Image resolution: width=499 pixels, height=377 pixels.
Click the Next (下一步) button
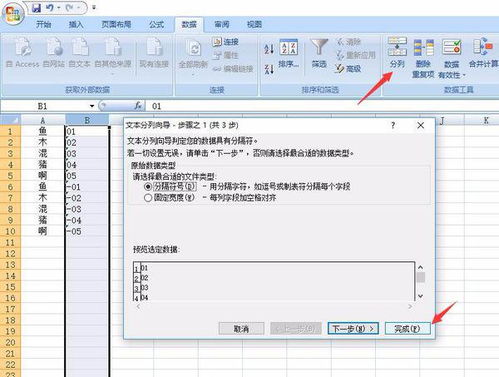tap(353, 329)
